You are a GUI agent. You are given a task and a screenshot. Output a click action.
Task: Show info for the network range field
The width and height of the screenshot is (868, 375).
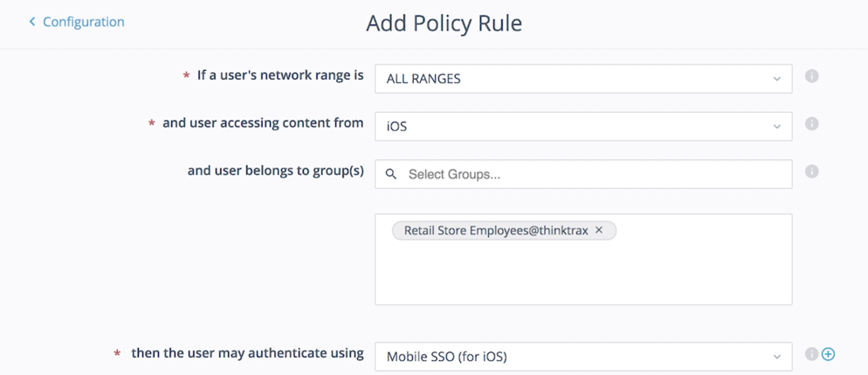[x=811, y=77]
